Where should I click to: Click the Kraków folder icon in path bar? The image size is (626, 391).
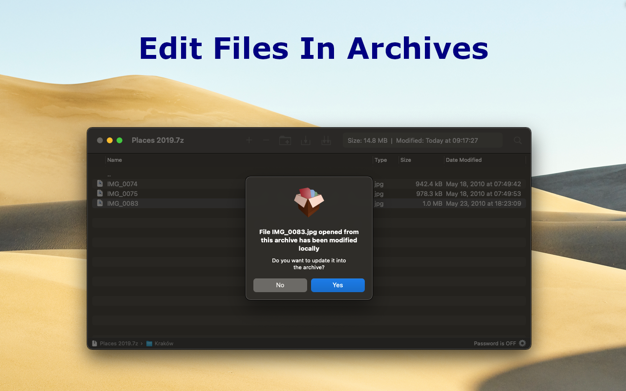pos(149,343)
